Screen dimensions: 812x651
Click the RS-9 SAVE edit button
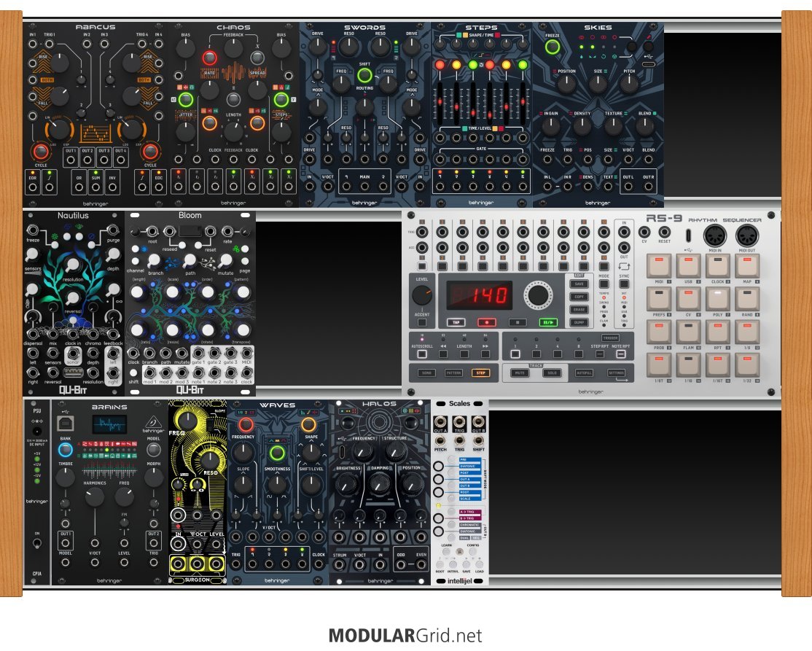[x=579, y=284]
